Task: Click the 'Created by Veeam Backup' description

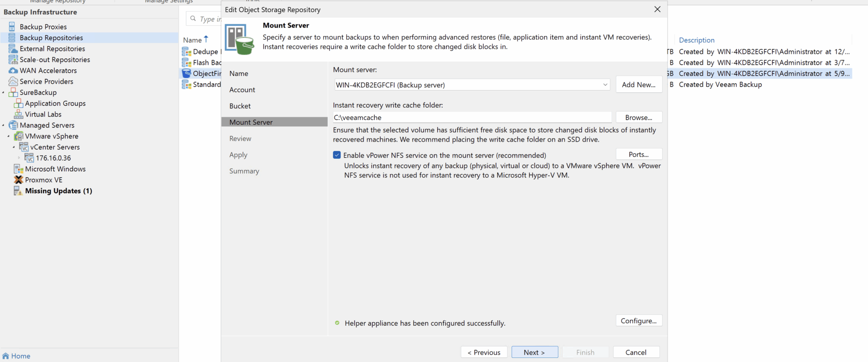Action: click(x=720, y=84)
